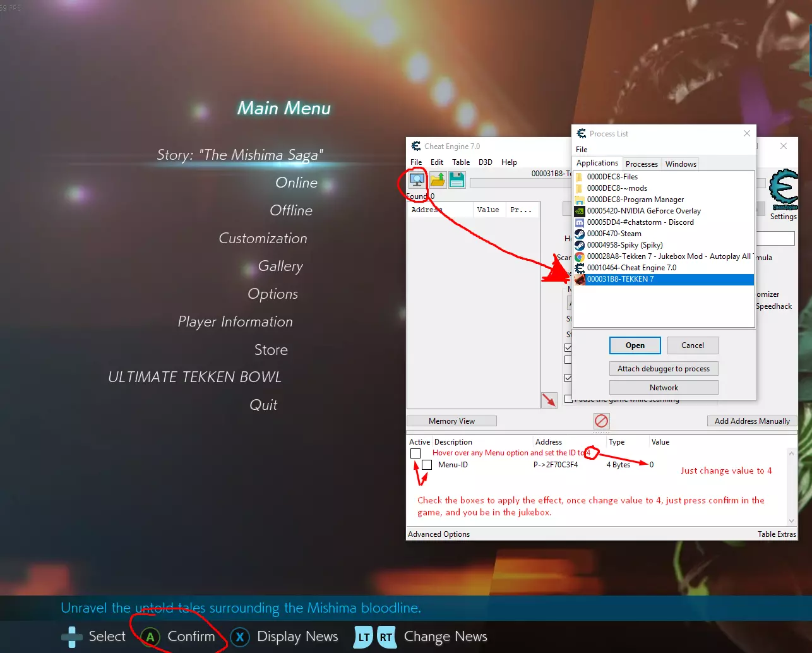The image size is (812, 653).
Task: Click the Open button in Process List
Action: 635,345
